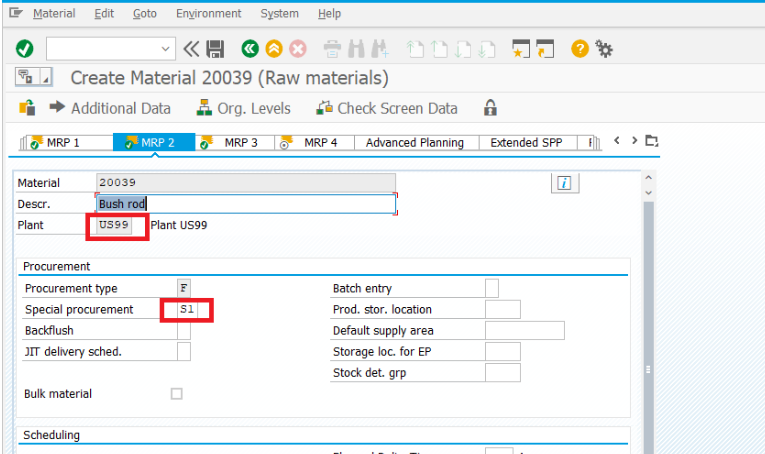Click the JIT delivery sched. indicator box
The height and width of the screenshot is (454, 765).
coord(184,351)
